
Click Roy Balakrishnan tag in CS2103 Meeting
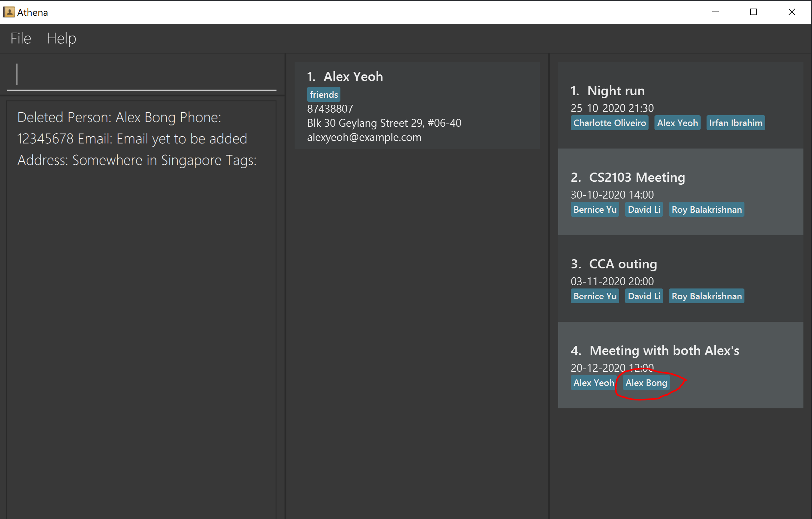[x=707, y=210]
